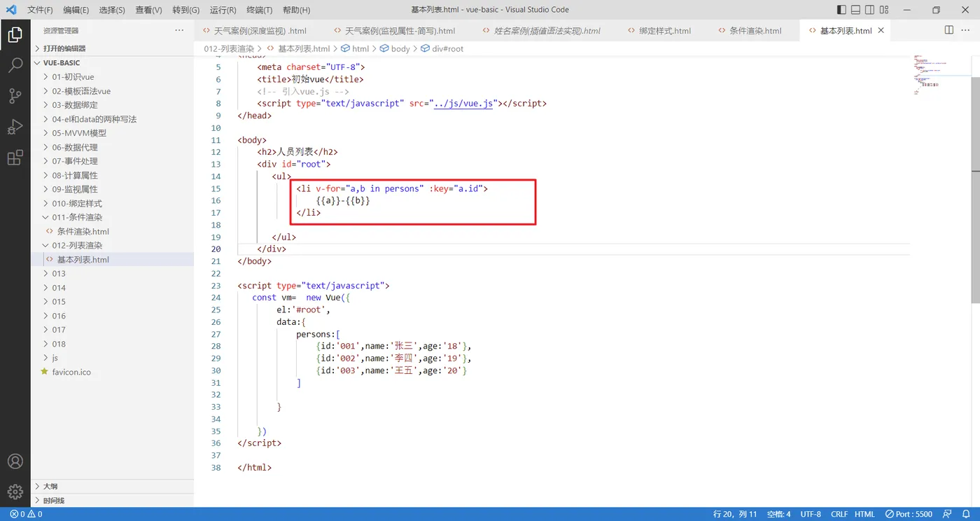Collapse the 011-条件渲染 folder
The width and height of the screenshot is (980, 521).
coord(112,217)
